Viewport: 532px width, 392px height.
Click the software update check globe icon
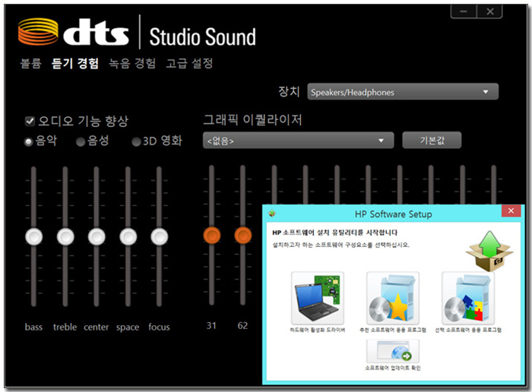[393, 352]
